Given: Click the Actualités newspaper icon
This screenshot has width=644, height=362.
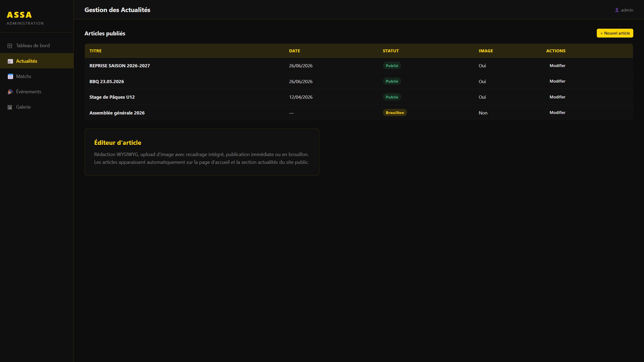Looking at the screenshot, I should click(x=10, y=61).
